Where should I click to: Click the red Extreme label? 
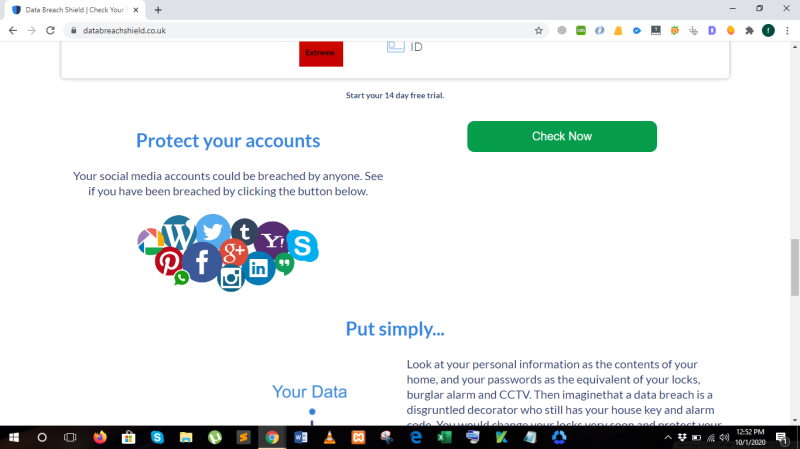point(321,53)
